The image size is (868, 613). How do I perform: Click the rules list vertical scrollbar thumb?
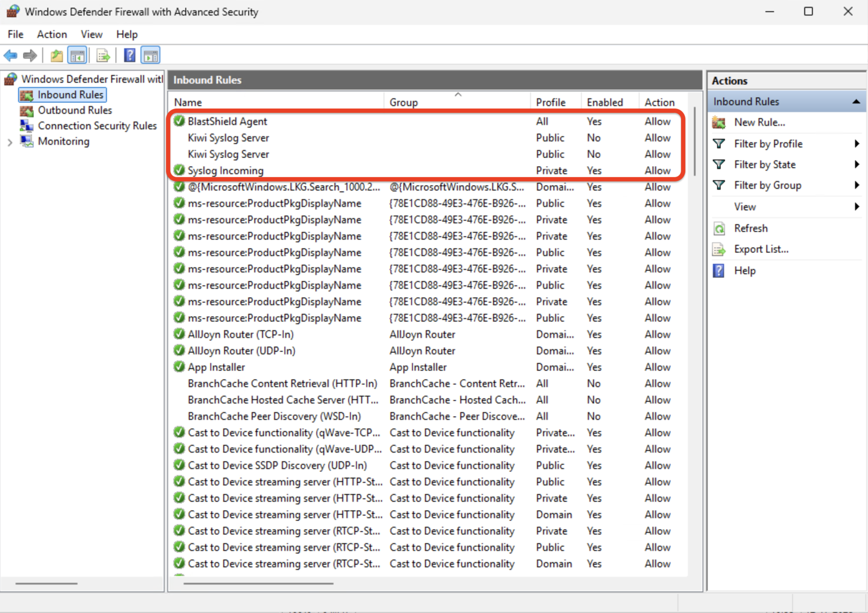(x=694, y=141)
